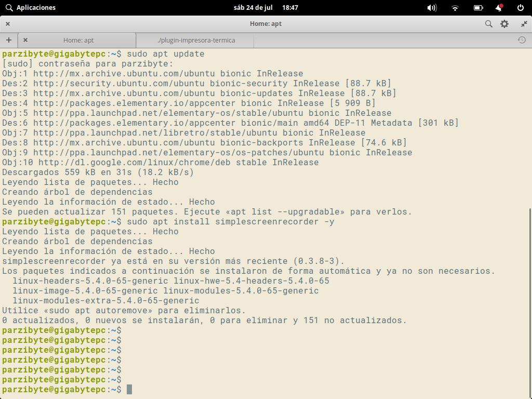The image size is (532, 399).
Task: Click 'Se pueden actualizar 151 paquetes' line
Action: click(207, 211)
